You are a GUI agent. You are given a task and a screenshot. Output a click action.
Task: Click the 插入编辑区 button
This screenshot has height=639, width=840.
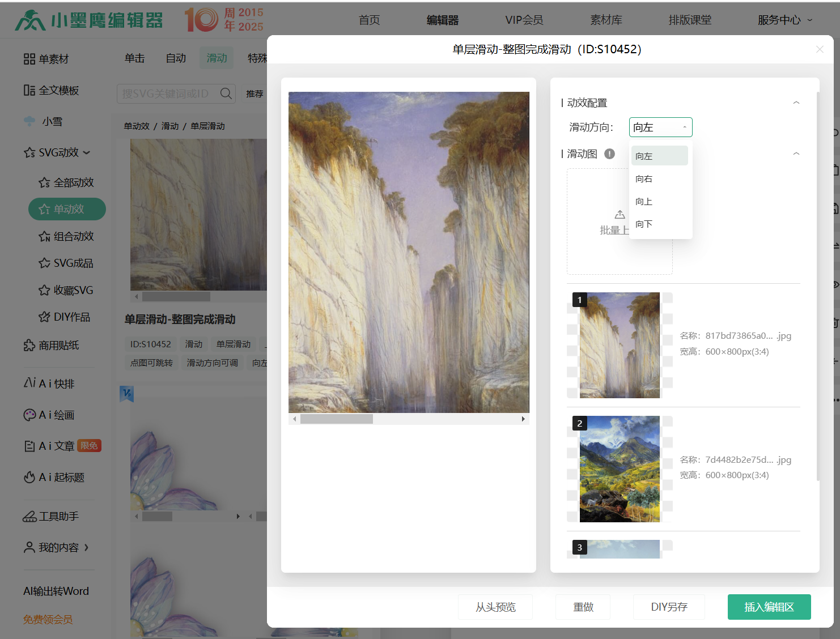point(769,607)
